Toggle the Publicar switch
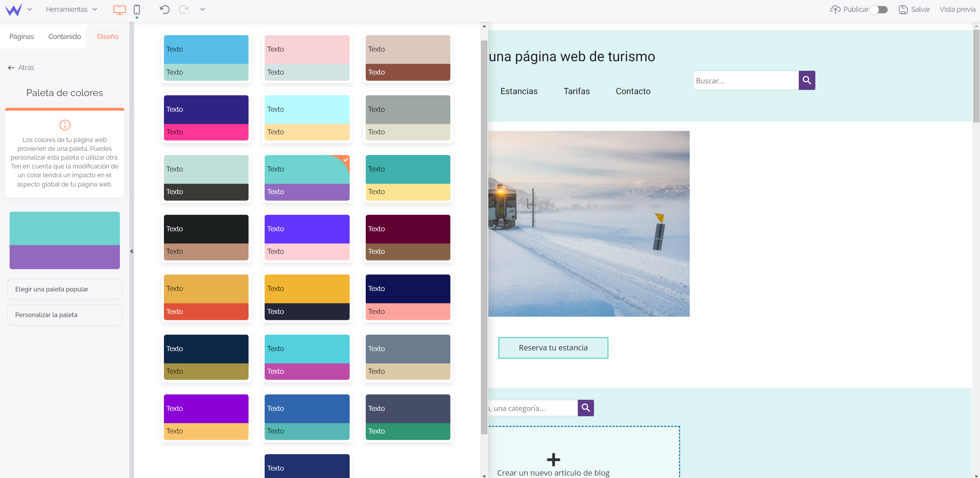The width and height of the screenshot is (980, 478). pos(879,10)
